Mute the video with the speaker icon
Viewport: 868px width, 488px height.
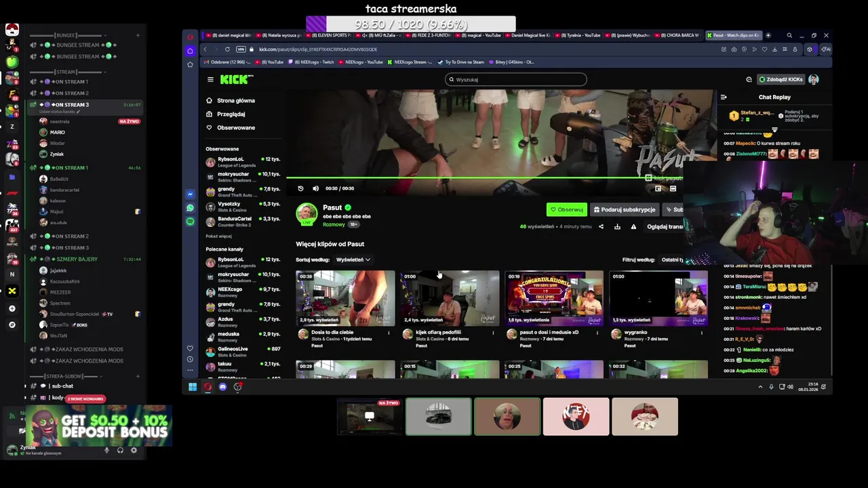click(315, 188)
